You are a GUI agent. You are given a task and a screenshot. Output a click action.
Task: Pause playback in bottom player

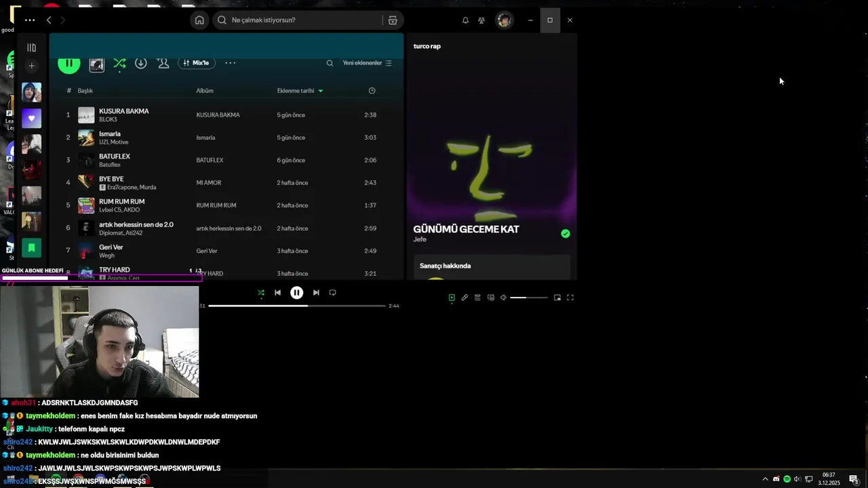(296, 293)
